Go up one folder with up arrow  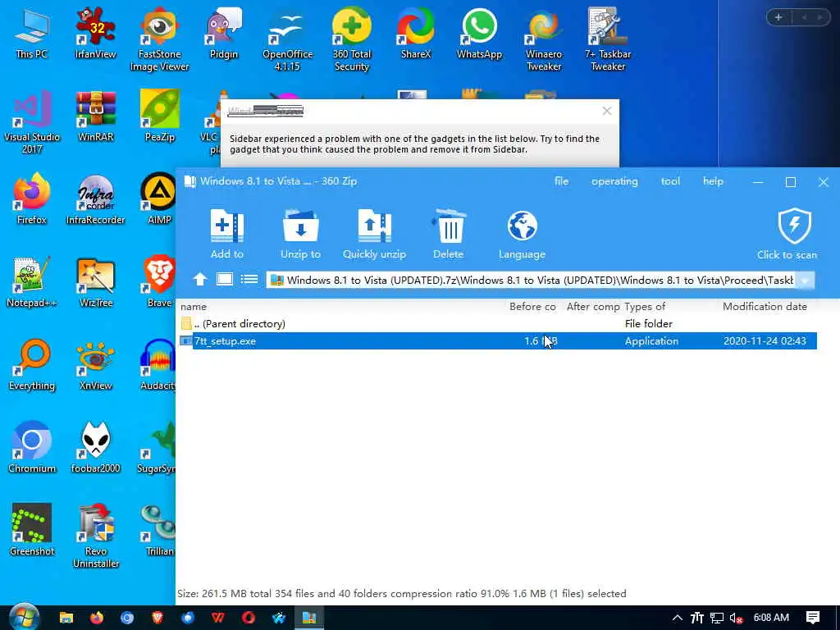coord(200,279)
